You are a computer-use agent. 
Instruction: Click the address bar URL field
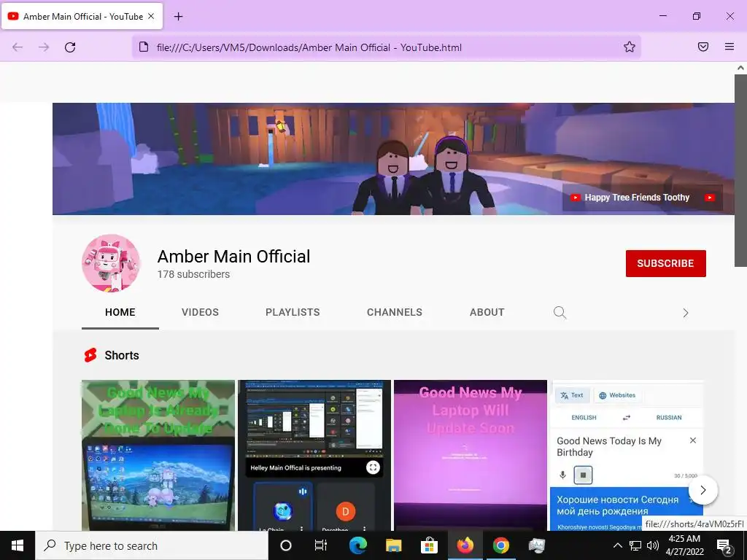pos(386,47)
